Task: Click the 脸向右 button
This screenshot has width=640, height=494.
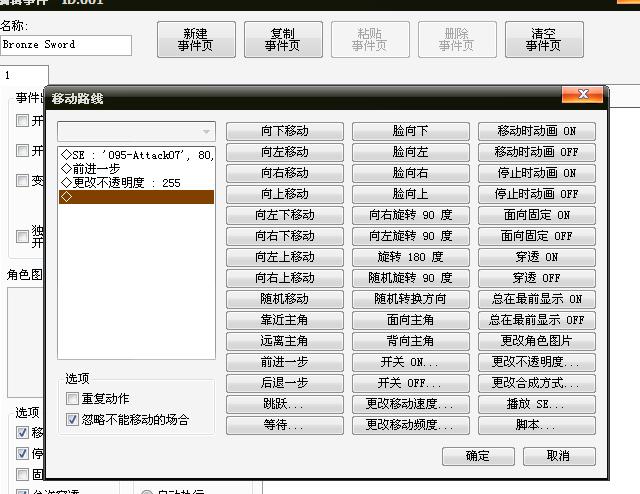Action: (x=411, y=173)
